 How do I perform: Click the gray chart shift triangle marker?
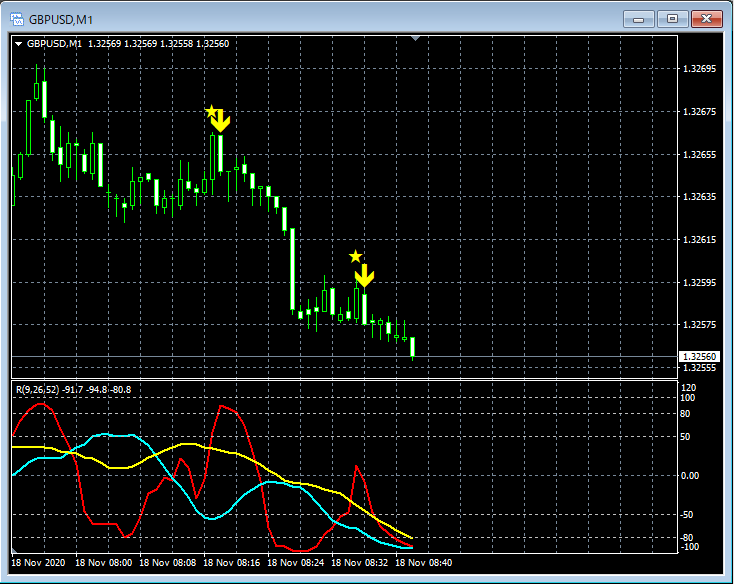pyautogui.click(x=416, y=39)
